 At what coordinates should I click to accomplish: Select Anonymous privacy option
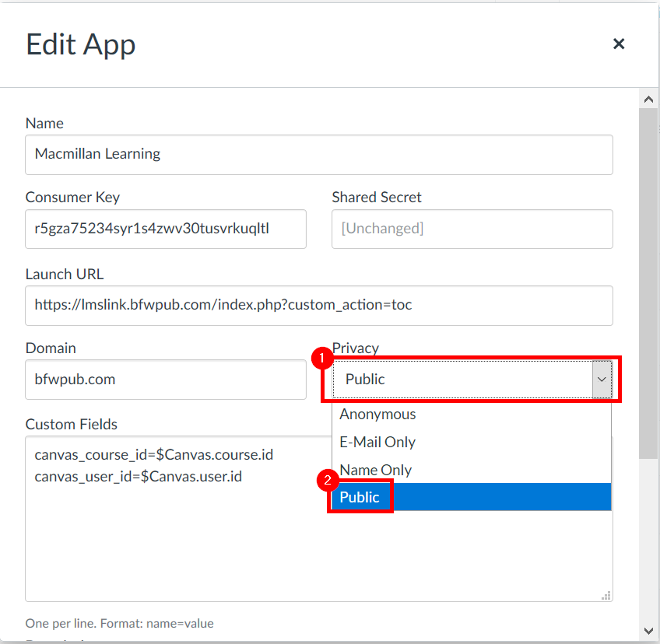(472, 415)
